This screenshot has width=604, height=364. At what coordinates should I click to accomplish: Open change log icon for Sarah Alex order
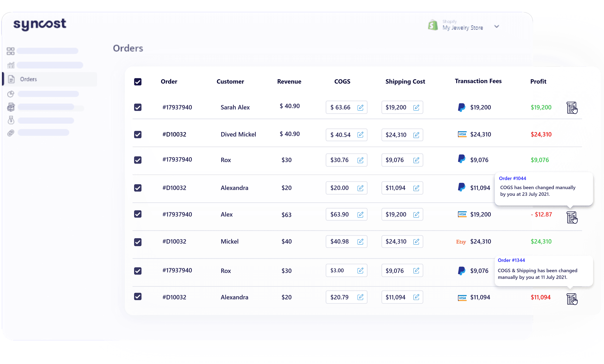pyautogui.click(x=572, y=108)
